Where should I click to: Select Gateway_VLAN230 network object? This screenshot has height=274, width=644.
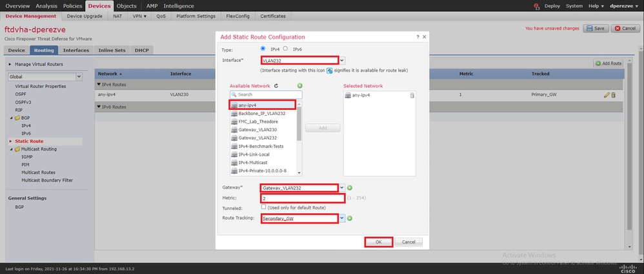(257, 130)
